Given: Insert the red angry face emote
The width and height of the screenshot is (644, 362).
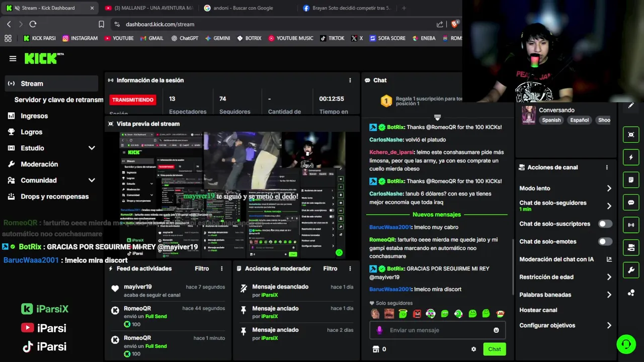Looking at the screenshot, I should click(417, 314).
